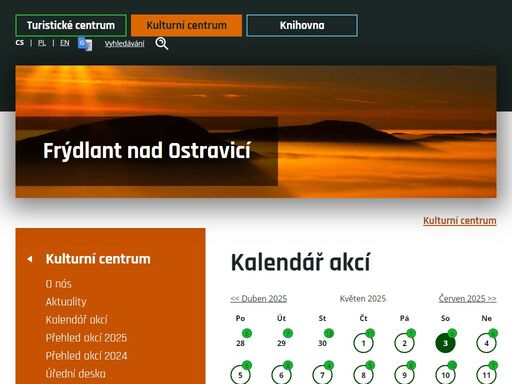Viewport: 512px width, 384px height.
Task: Open Kalendář akcí in the sidebar
Action: pos(77,320)
